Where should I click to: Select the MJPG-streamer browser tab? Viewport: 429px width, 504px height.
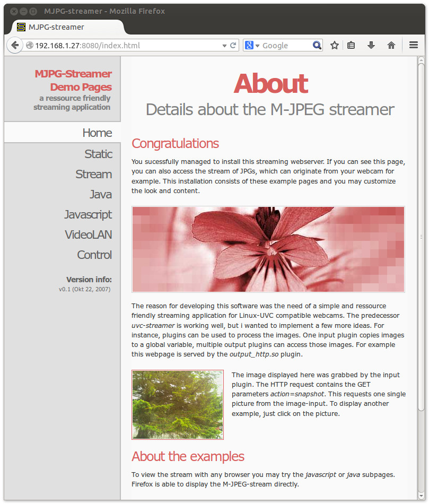(x=67, y=27)
